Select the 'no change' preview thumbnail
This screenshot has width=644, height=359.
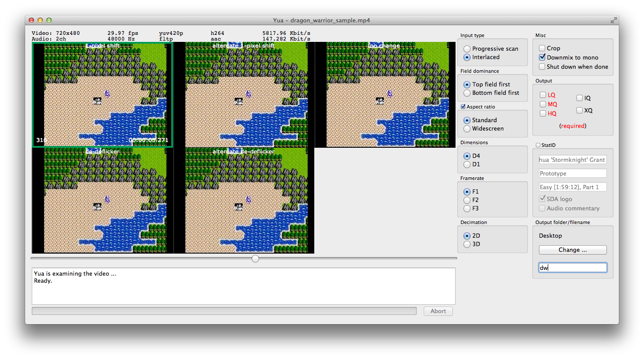[385, 95]
